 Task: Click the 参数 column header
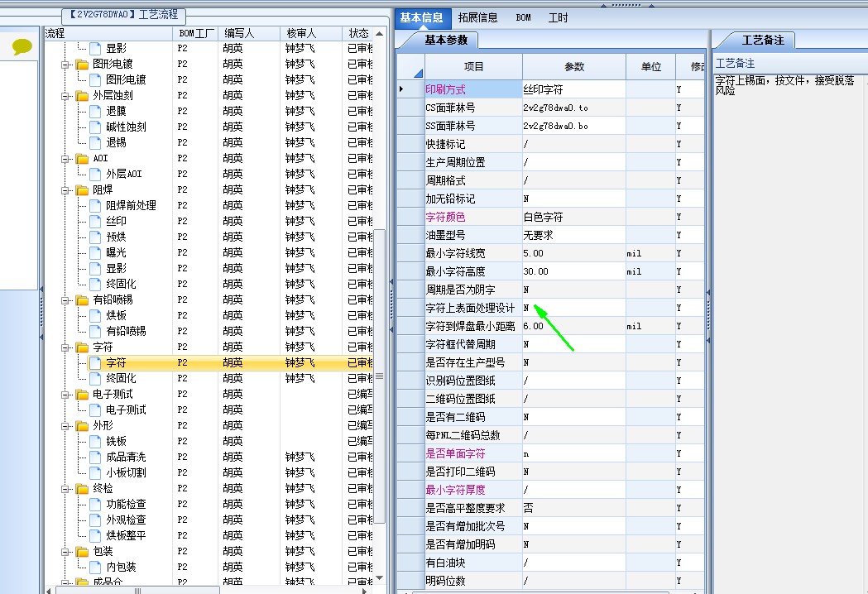pyautogui.click(x=574, y=66)
